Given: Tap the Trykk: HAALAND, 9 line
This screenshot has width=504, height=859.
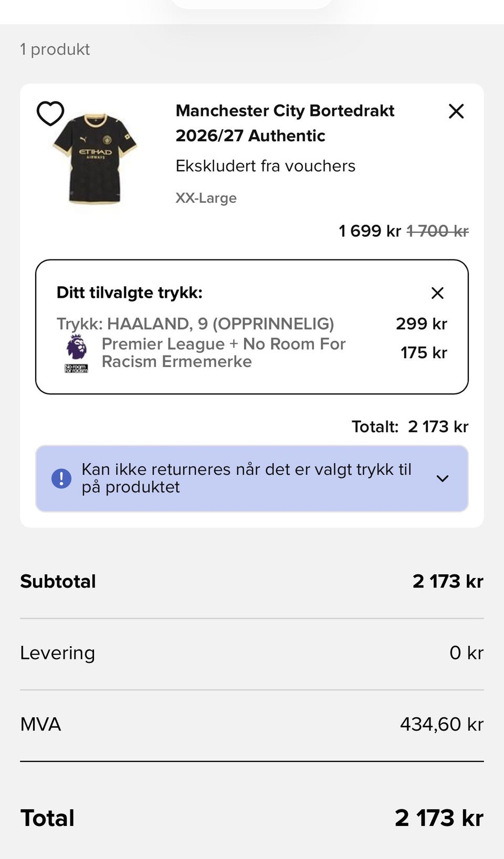Looking at the screenshot, I should click(x=195, y=323).
